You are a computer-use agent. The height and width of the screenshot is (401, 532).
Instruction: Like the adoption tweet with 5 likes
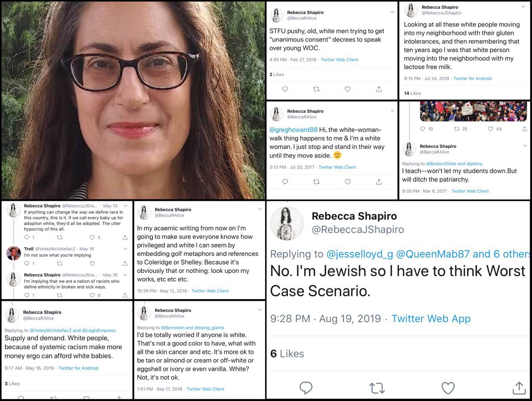pyautogui.click(x=92, y=238)
